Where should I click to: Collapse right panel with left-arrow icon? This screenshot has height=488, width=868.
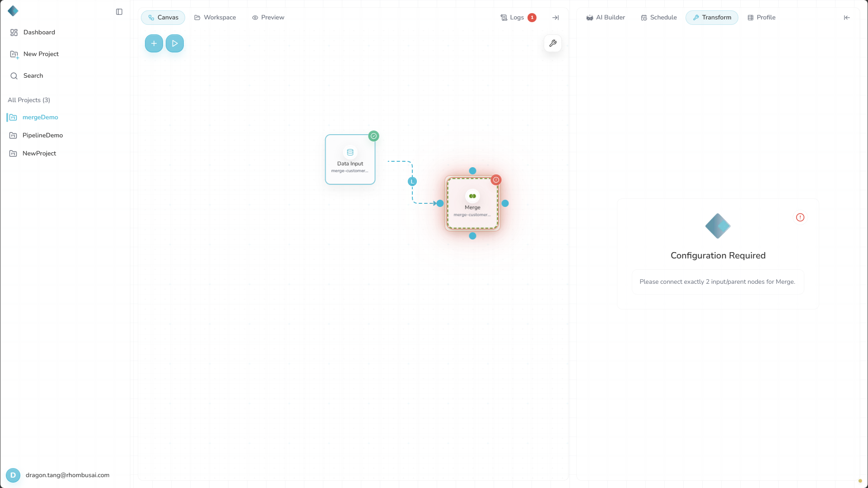click(847, 18)
